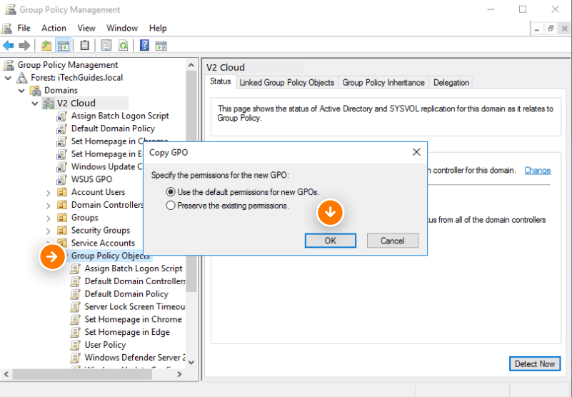
Task: Open the View menu
Action: tap(86, 28)
